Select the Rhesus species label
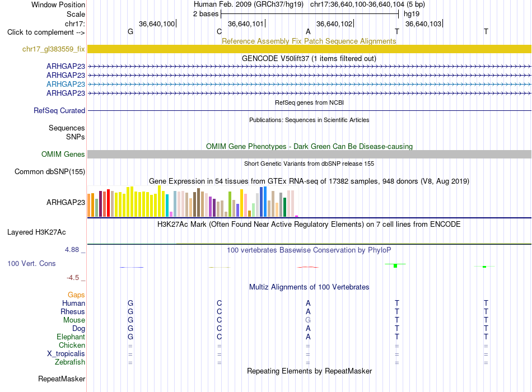The height and width of the screenshot is (392, 532). click(x=73, y=312)
